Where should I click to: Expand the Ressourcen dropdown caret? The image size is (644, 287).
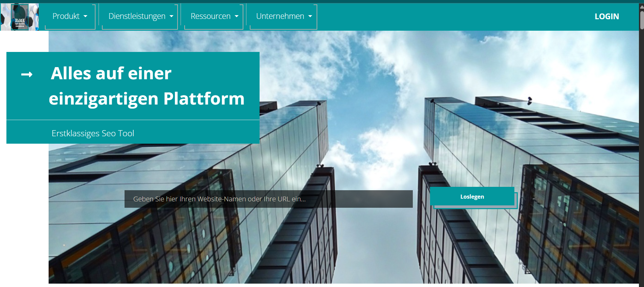[237, 16]
